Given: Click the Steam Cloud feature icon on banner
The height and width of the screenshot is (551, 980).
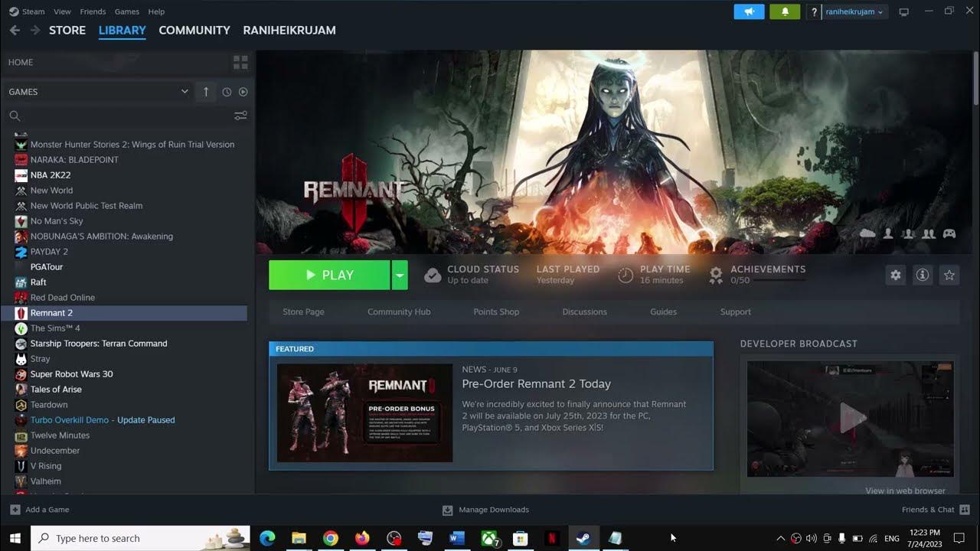Looking at the screenshot, I should pos(867,233).
